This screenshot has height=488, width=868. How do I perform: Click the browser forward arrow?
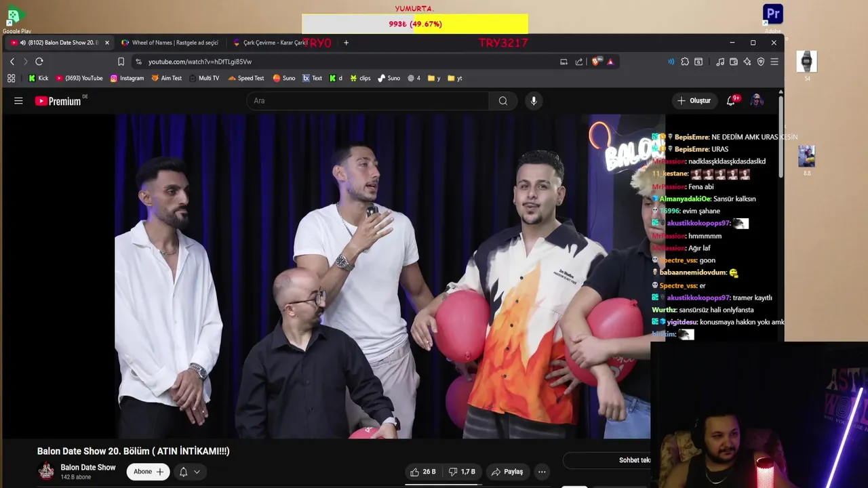[25, 62]
